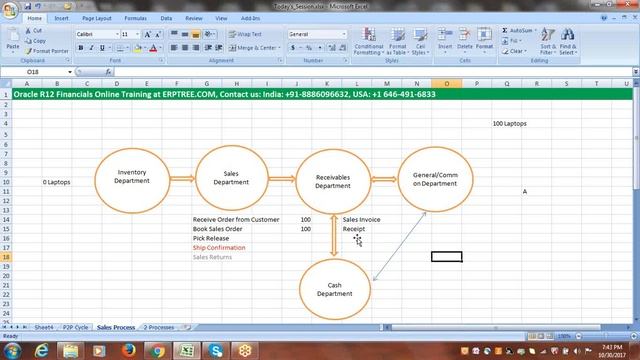Image resolution: width=640 pixels, height=360 pixels.
Task: Open Conditional Formatting menu
Action: (x=369, y=41)
